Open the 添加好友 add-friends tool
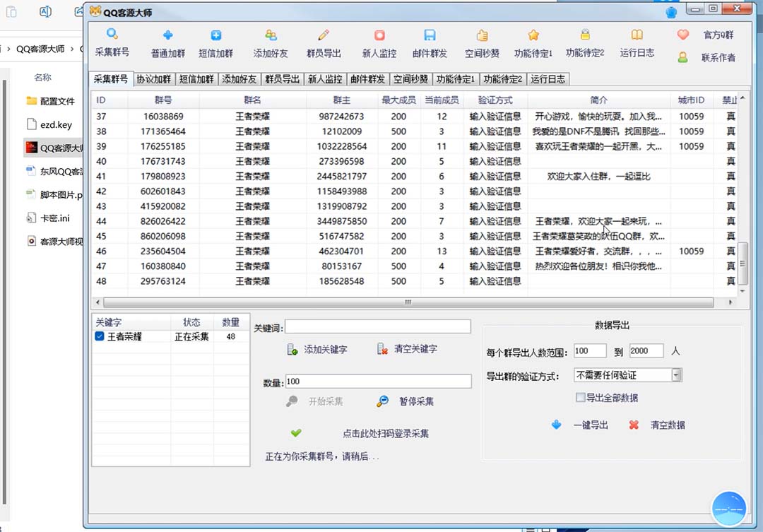The width and height of the screenshot is (763, 532). click(271, 40)
